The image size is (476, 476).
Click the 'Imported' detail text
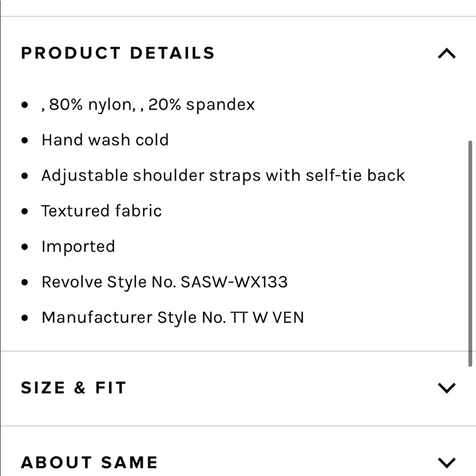[78, 247]
